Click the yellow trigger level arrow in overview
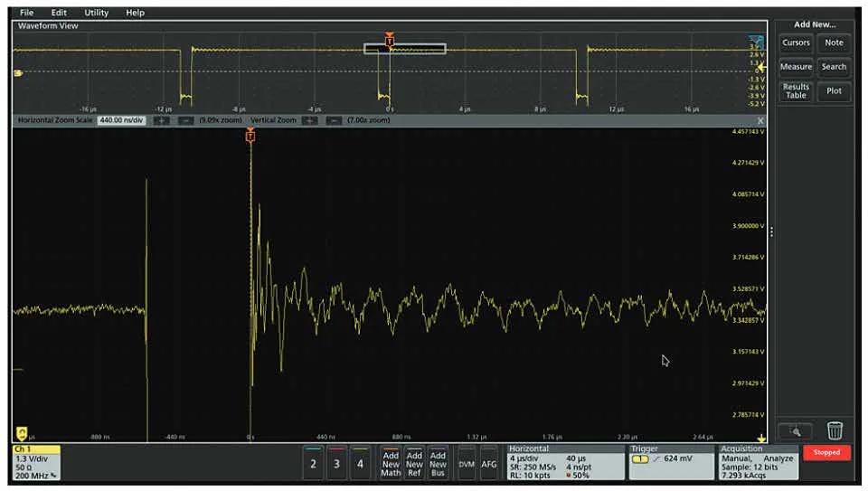 point(760,67)
